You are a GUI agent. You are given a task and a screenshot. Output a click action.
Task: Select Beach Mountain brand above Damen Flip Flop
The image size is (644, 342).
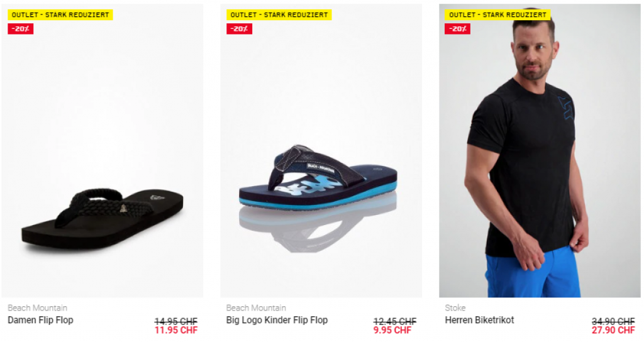click(x=37, y=308)
